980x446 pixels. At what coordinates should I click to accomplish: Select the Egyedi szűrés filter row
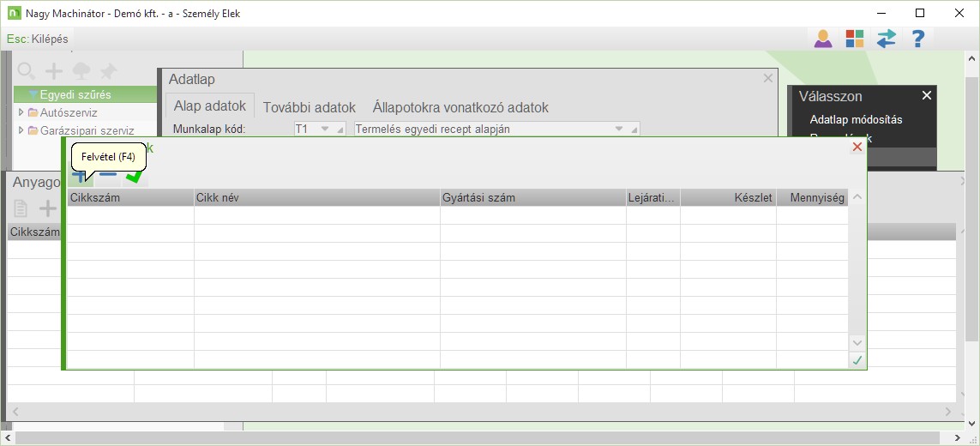pos(85,94)
